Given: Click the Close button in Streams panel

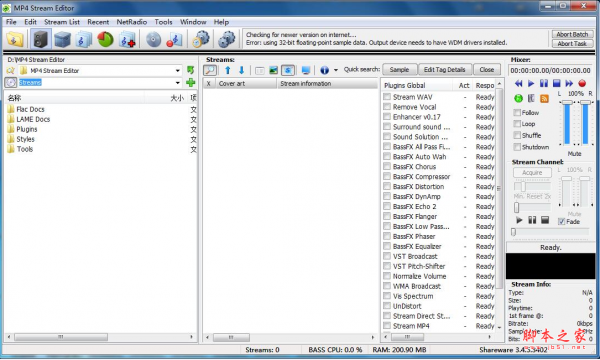Looking at the screenshot, I should click(x=487, y=70).
